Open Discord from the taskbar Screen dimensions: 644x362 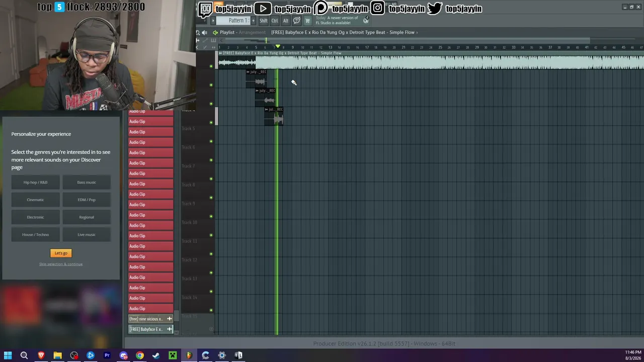click(123, 355)
